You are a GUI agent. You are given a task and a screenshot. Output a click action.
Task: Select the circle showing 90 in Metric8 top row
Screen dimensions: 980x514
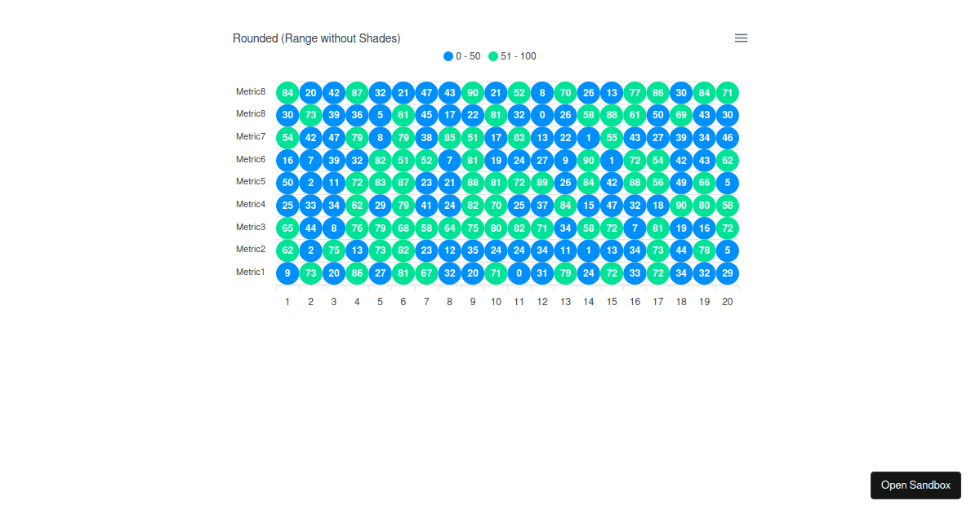tap(472, 92)
